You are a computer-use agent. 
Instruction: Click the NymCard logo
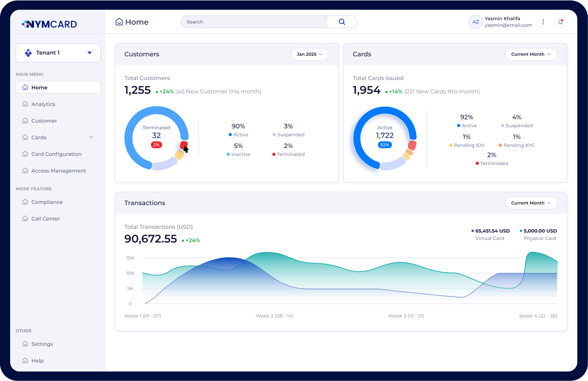[50, 24]
